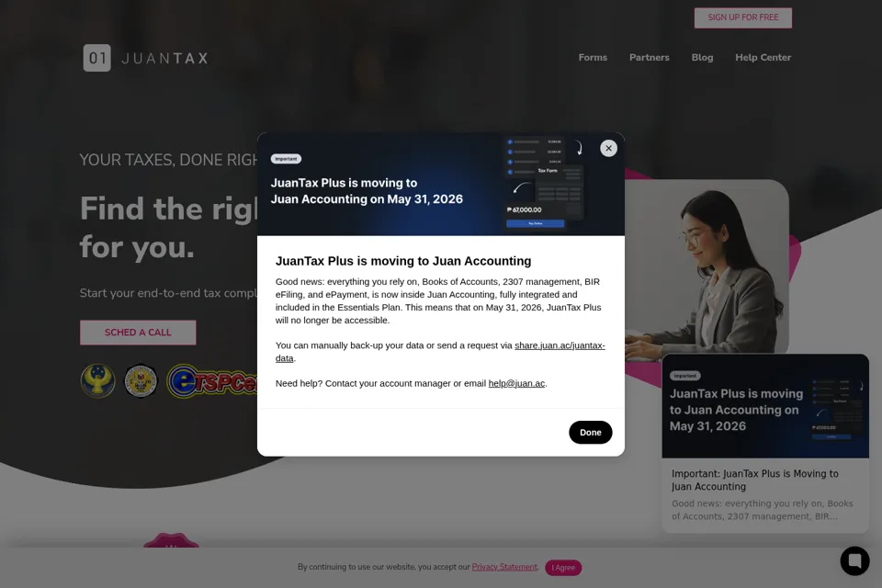Click banner title 'JuanTax Plus is moving to Juan Accounting on May 31, 2026'

click(367, 191)
